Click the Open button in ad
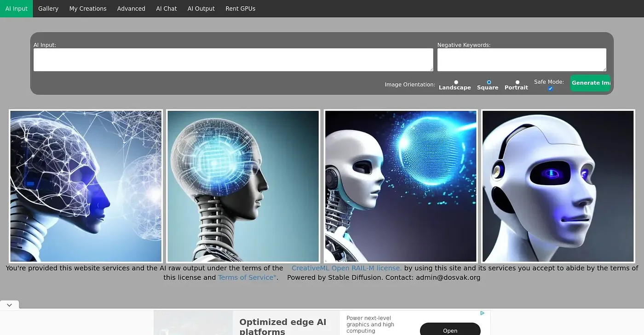This screenshot has width=644, height=335. point(450,330)
